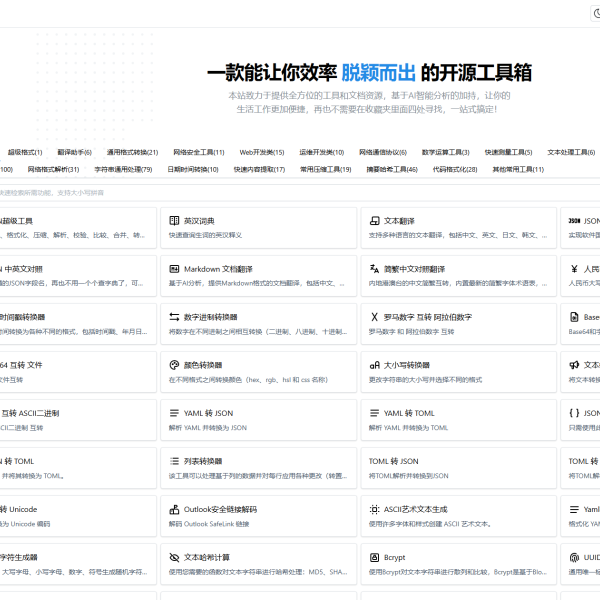600x600 pixels.
Task: Open the Markdown 文档翻译 icon
Action: point(174,269)
